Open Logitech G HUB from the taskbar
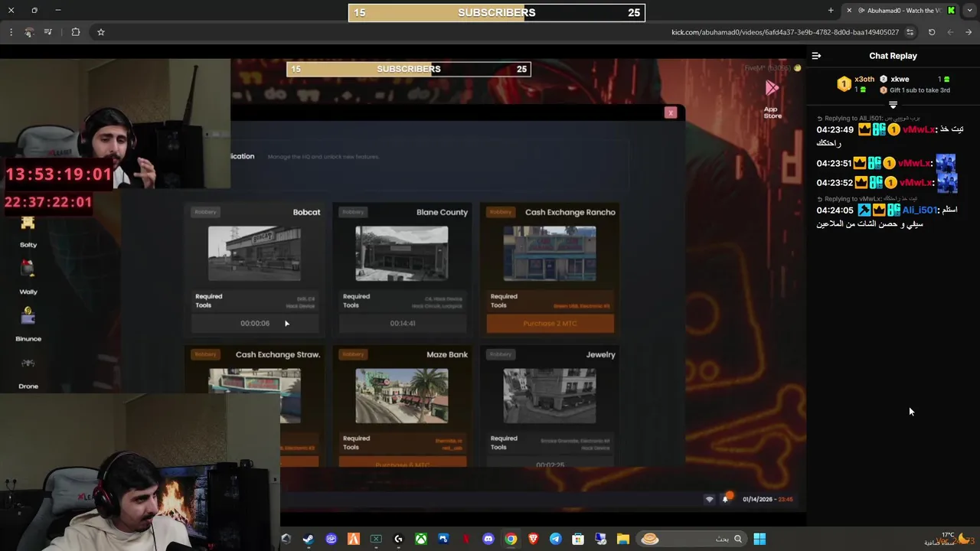The width and height of the screenshot is (980, 551). point(398,539)
